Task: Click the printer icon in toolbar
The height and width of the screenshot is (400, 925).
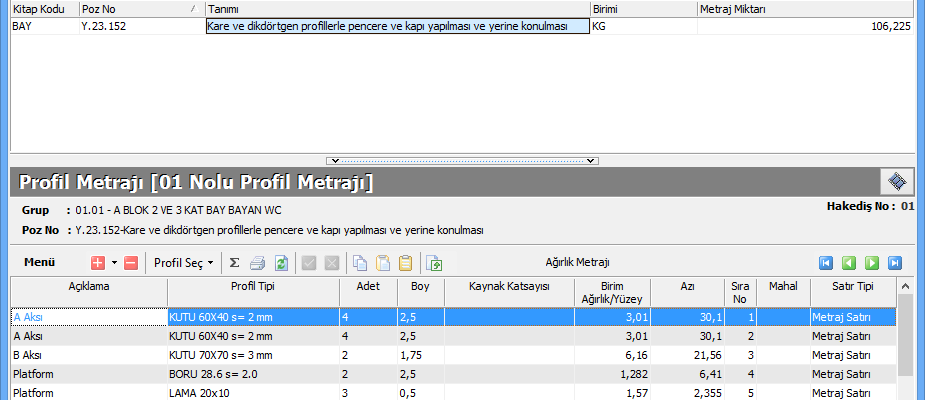Action: click(x=257, y=263)
